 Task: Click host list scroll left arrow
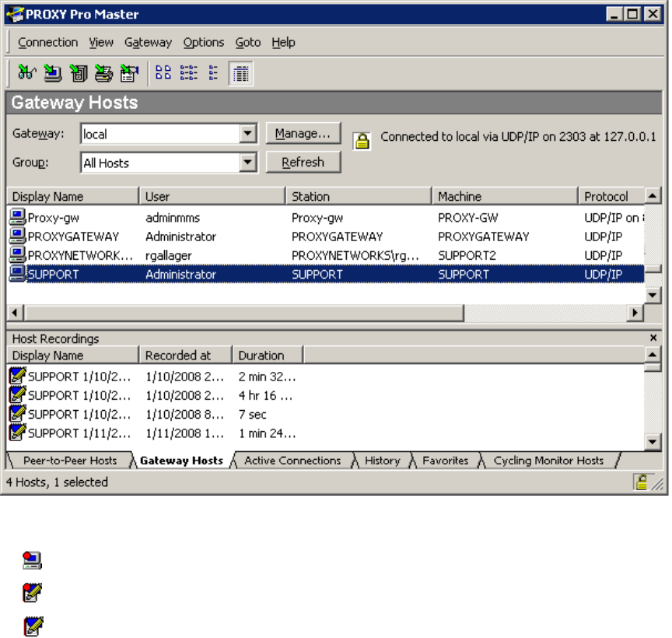pyautogui.click(x=15, y=313)
